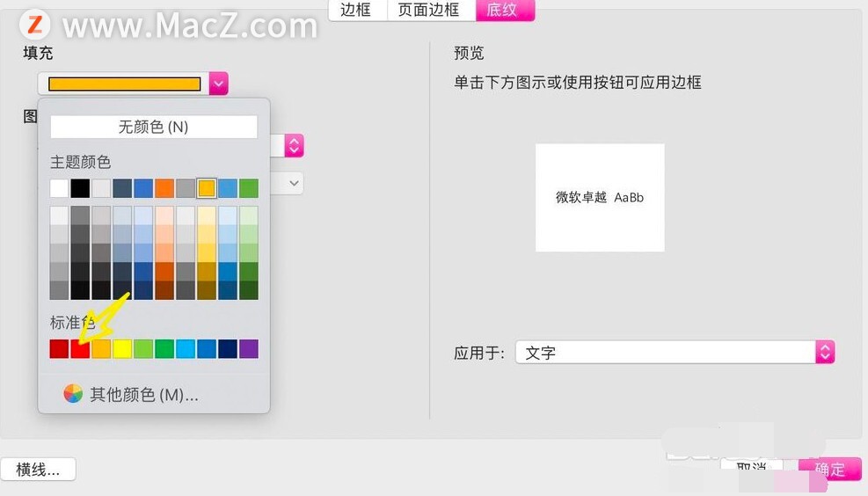Pick the orange theme color swatch

[x=164, y=188]
